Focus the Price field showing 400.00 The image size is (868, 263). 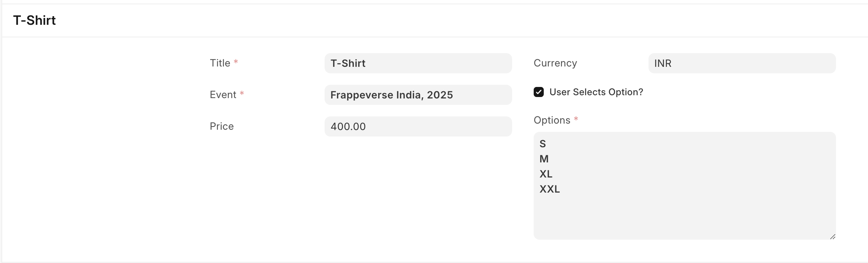click(x=418, y=126)
